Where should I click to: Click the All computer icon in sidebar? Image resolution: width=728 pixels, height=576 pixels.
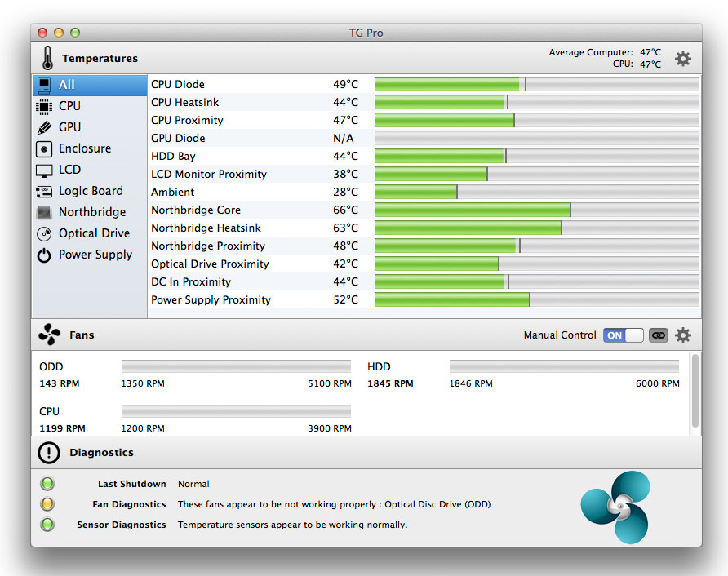point(44,85)
